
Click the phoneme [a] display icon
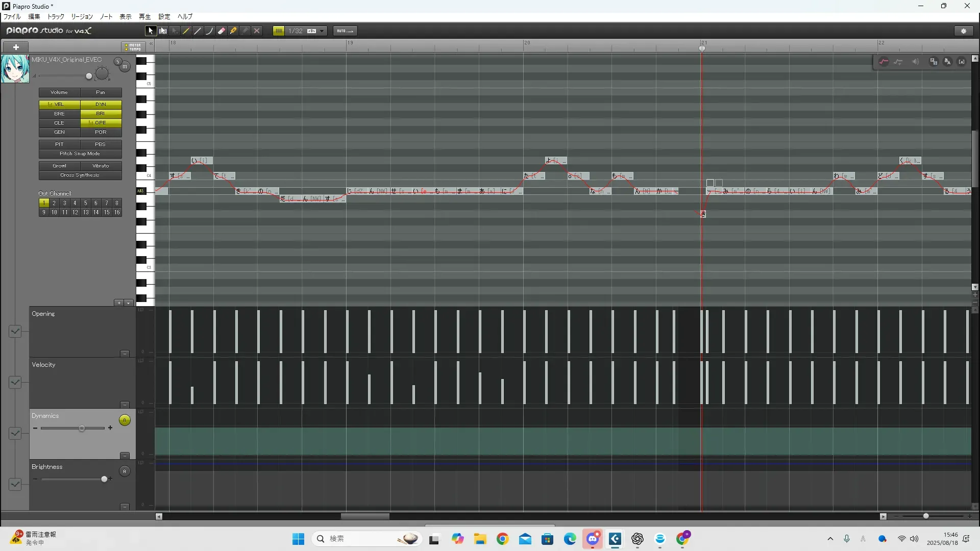click(x=962, y=62)
